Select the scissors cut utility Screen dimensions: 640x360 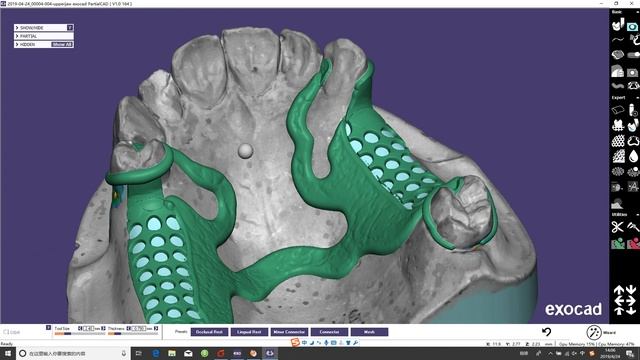point(618,227)
